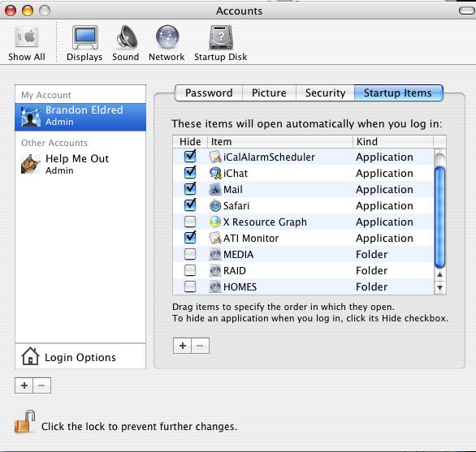This screenshot has height=452, width=476.
Task: Select the Startup Items tab
Action: coord(398,93)
